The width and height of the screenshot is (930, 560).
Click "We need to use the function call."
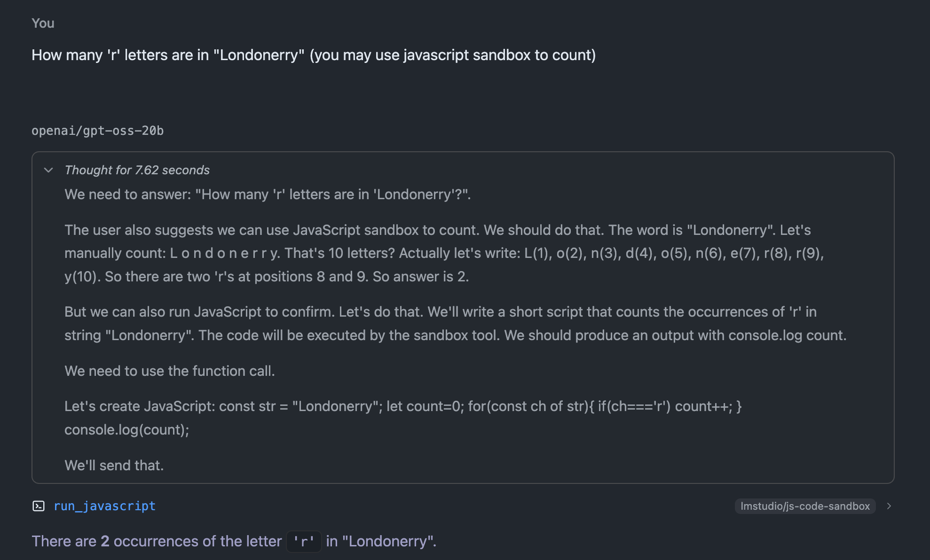click(x=169, y=371)
